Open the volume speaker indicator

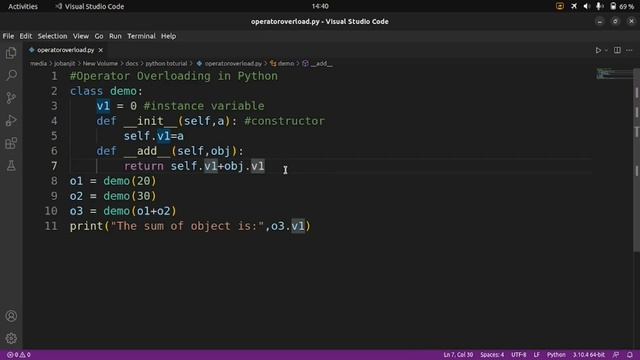point(587,6)
